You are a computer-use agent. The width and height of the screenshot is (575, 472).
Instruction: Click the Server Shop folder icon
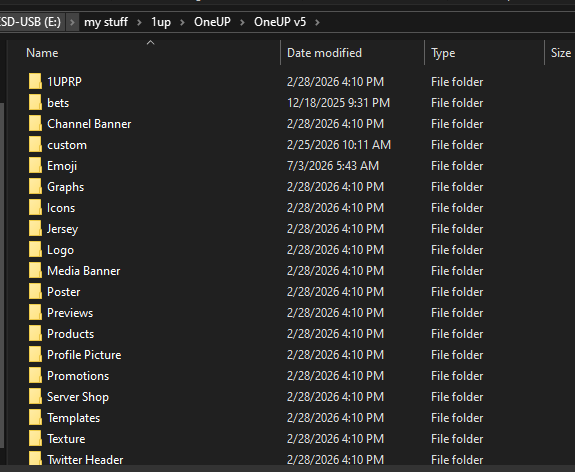[35, 396]
